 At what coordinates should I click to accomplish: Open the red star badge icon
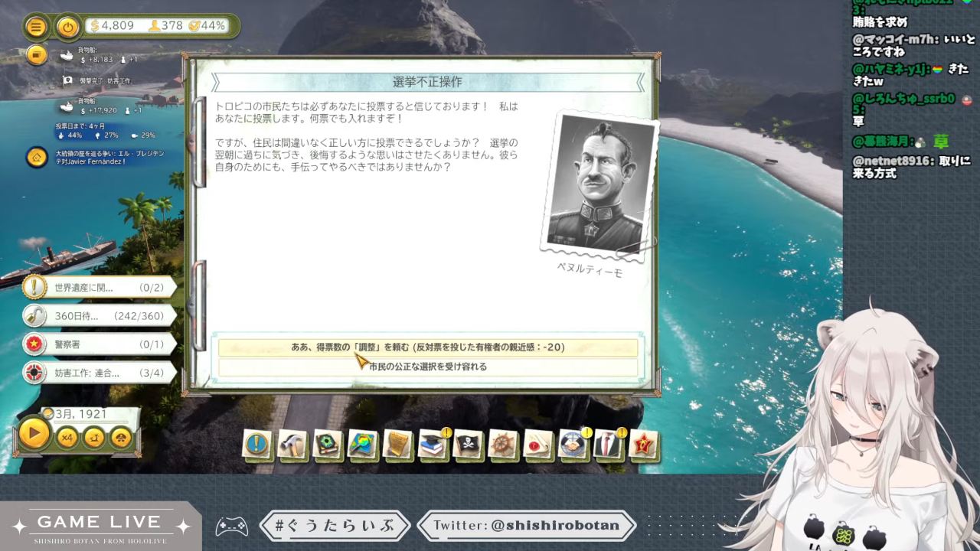(x=643, y=444)
